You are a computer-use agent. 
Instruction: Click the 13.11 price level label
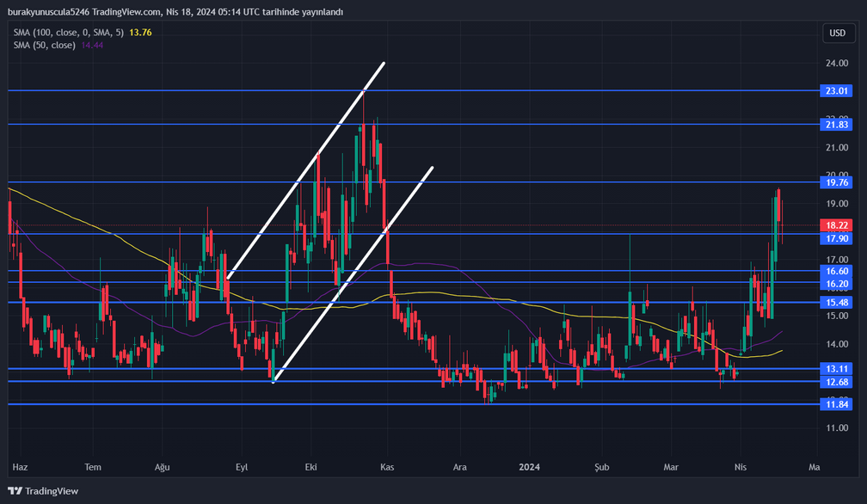point(837,369)
